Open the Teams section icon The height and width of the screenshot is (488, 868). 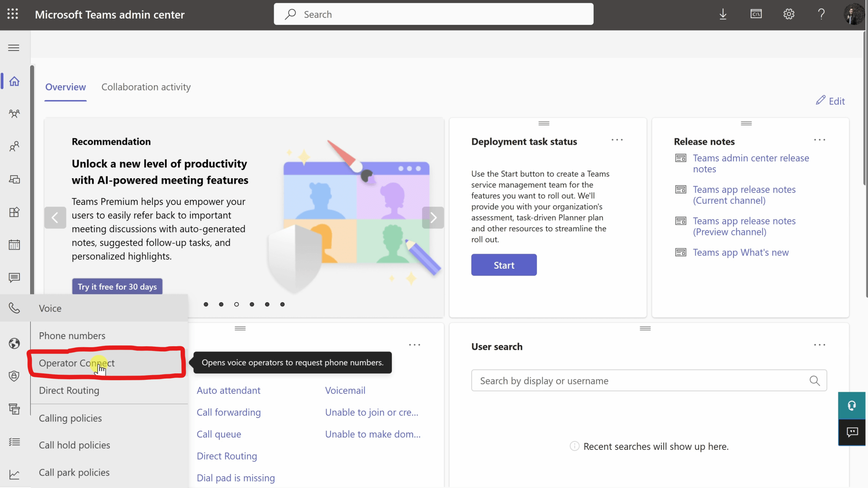coord(14,113)
